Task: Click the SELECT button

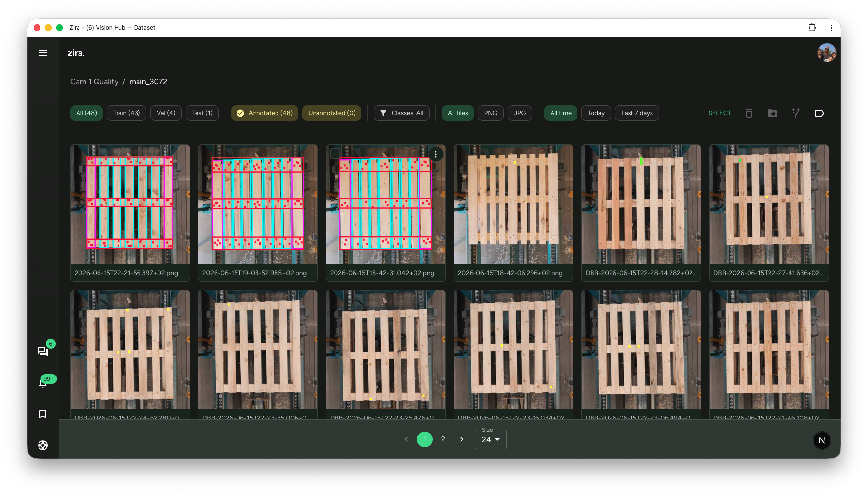Action: point(720,113)
